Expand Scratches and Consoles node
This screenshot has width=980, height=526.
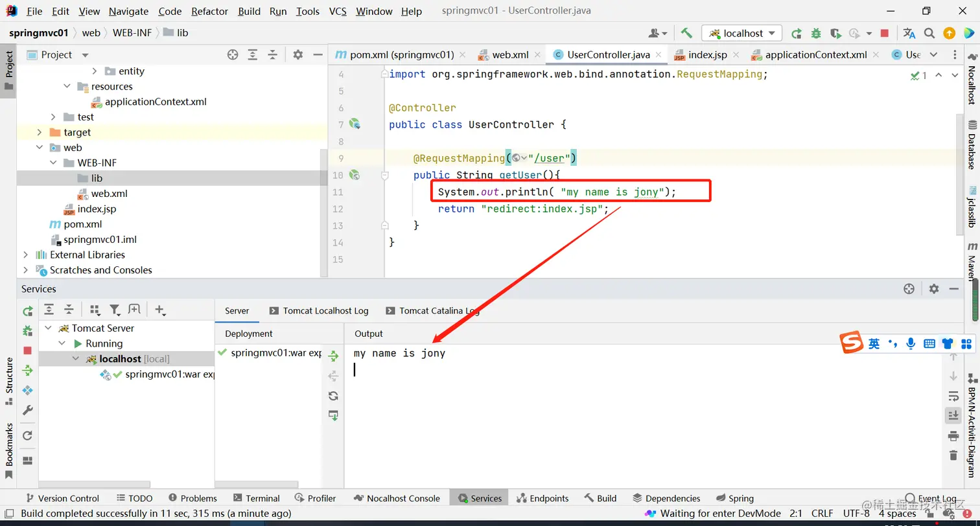tap(25, 270)
